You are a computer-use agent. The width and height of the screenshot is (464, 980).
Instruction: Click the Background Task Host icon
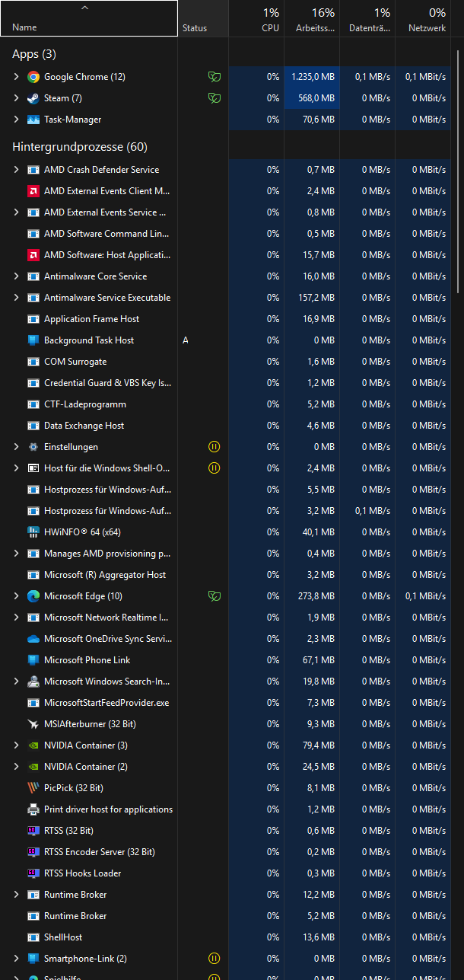click(x=33, y=340)
